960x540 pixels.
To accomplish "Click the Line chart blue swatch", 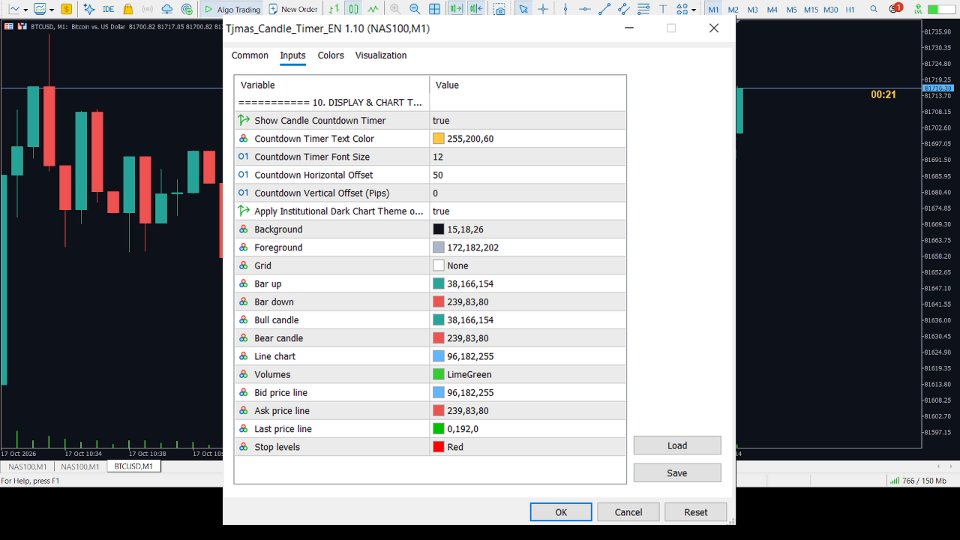I will 438,356.
